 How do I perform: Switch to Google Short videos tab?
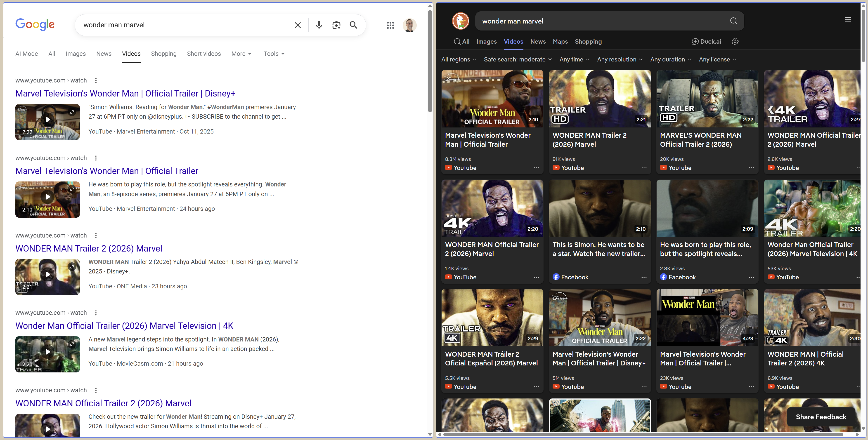(204, 54)
